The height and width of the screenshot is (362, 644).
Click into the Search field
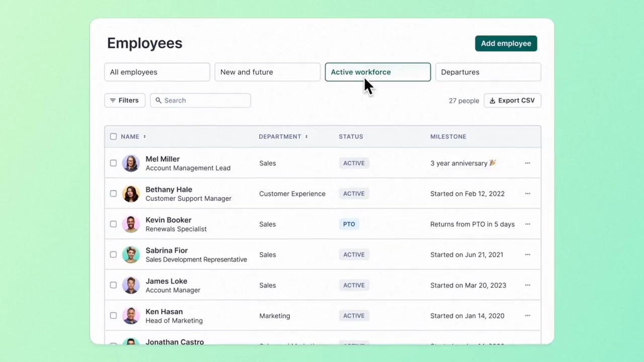pos(201,100)
